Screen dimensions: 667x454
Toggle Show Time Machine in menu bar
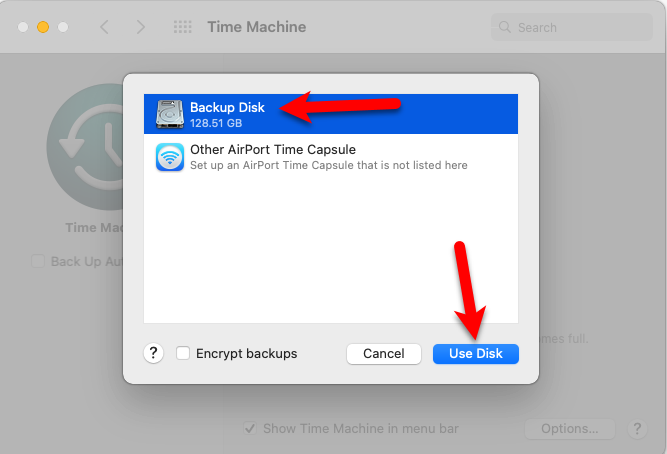250,429
